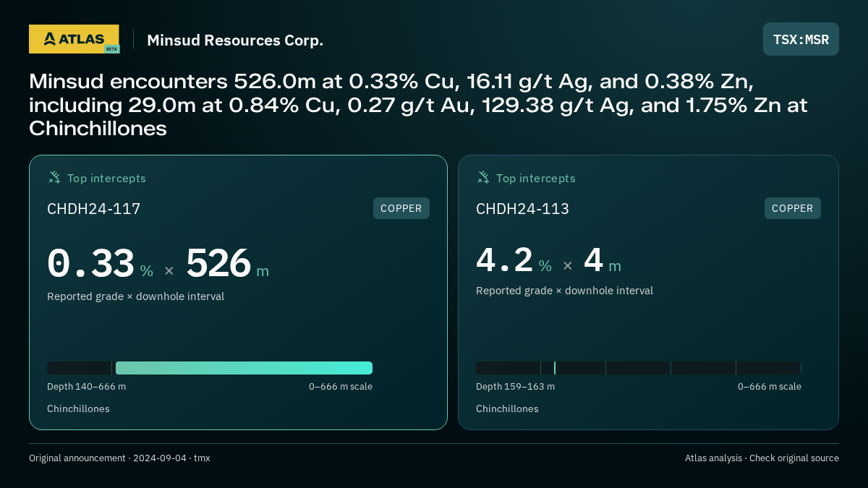Click the TSX:MSR ticker badge

[801, 39]
